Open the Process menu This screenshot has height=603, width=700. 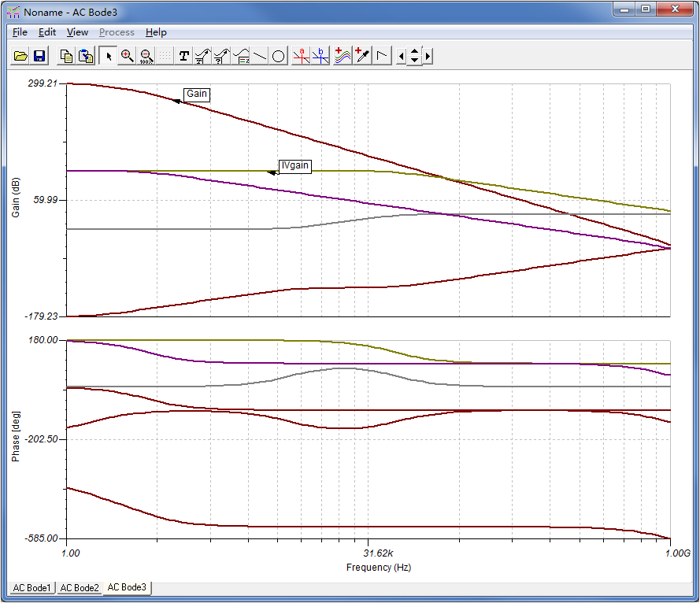(117, 32)
